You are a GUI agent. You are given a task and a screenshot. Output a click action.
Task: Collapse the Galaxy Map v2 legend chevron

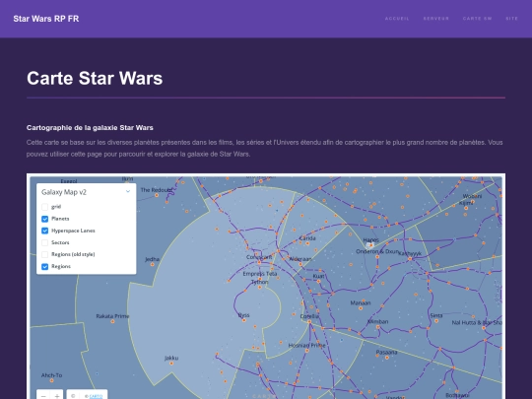(x=128, y=192)
